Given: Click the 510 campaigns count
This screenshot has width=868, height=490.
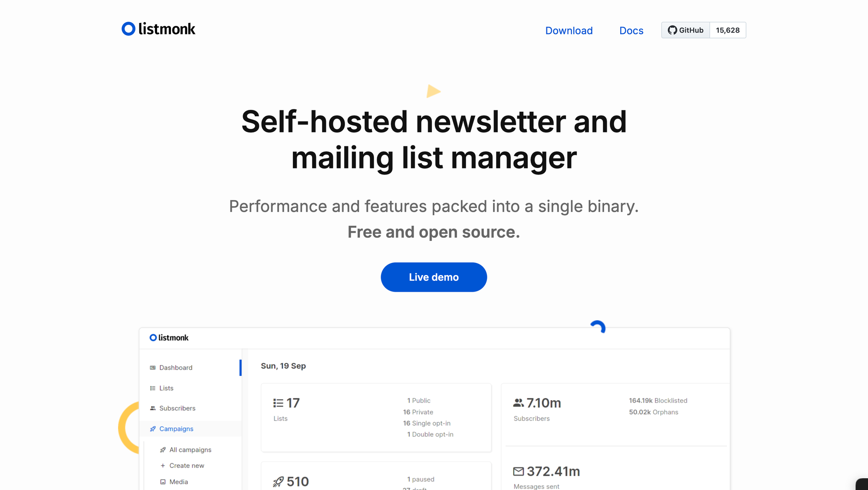Looking at the screenshot, I should 298,482.
